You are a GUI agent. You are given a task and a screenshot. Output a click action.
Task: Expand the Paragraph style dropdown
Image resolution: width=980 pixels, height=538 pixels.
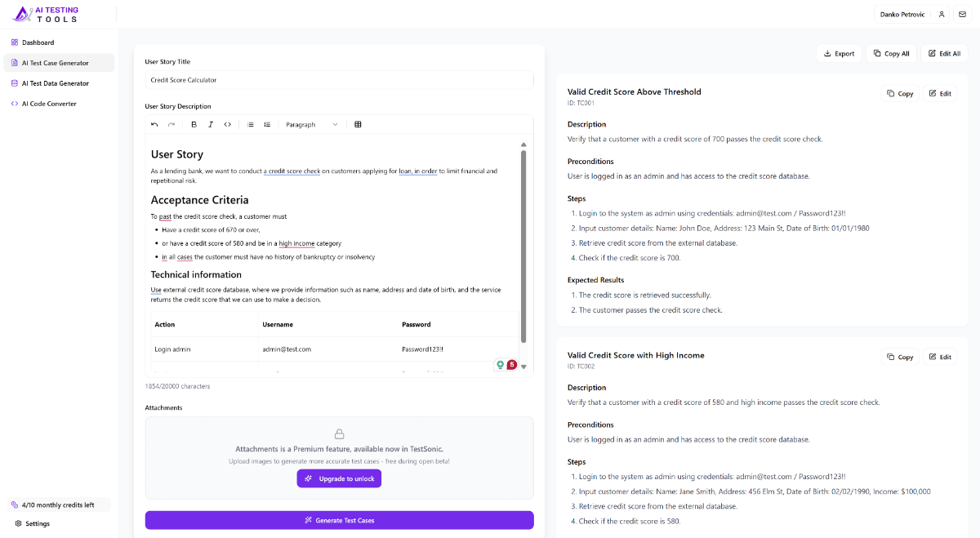coord(311,125)
